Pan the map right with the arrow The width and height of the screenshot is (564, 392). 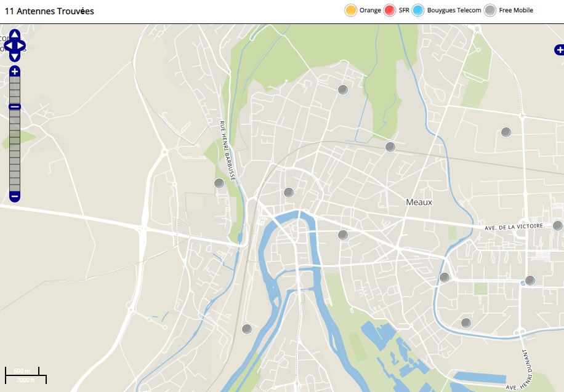[22, 46]
